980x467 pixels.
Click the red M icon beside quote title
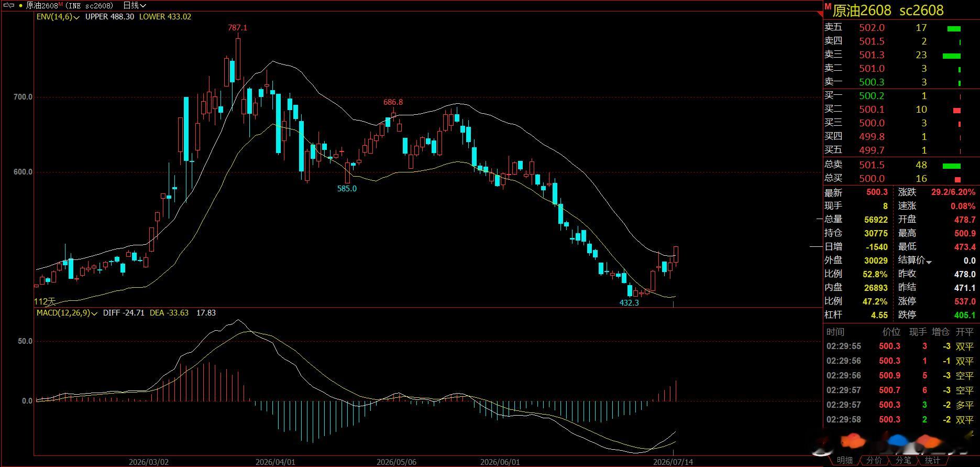click(x=828, y=6)
